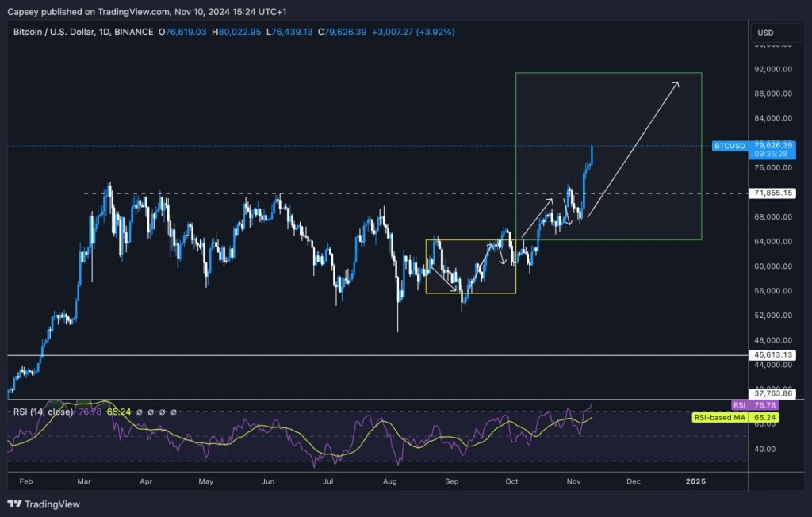The image size is (812, 517).
Task: Click the first empty-set symbol beside RSI values
Action: click(140, 412)
